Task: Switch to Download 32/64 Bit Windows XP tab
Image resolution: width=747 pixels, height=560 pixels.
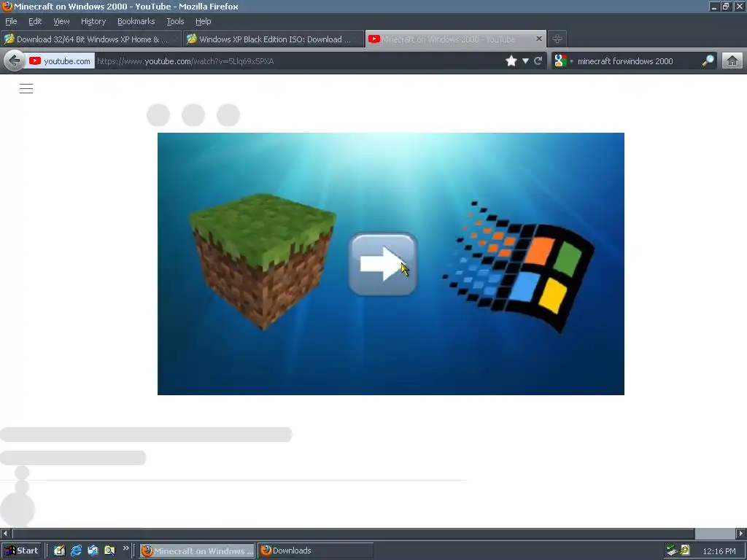Action: (x=91, y=39)
